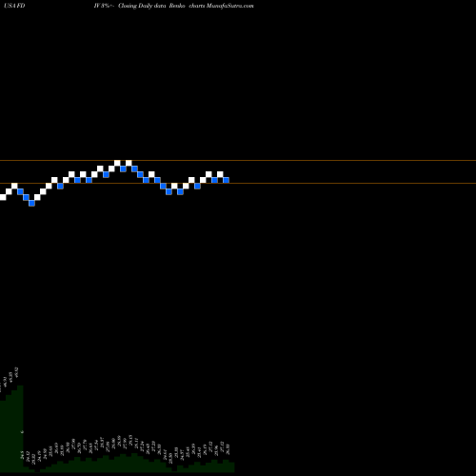This screenshot has width=476, height=476.
Task: Click the 'USA FD' chart title text
Action: coord(14,6)
